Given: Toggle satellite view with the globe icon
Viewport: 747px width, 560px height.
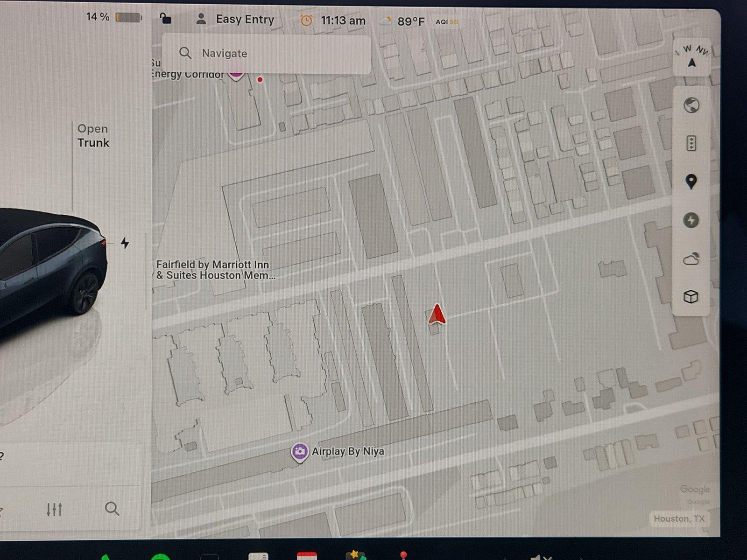Looking at the screenshot, I should [691, 105].
